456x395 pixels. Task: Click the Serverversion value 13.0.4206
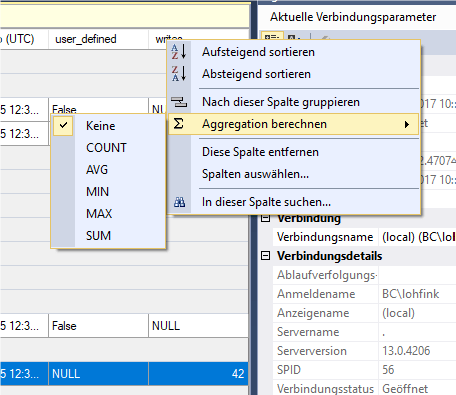[x=406, y=351]
